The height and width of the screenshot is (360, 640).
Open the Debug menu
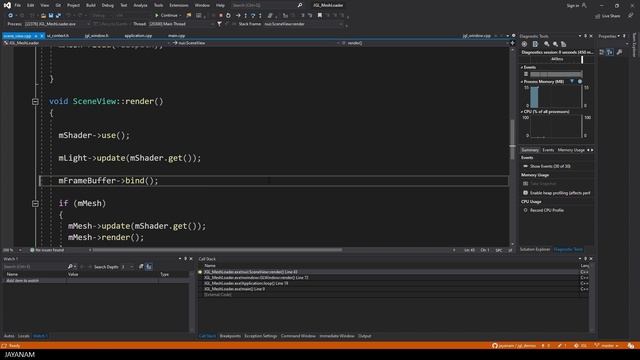point(108,5)
